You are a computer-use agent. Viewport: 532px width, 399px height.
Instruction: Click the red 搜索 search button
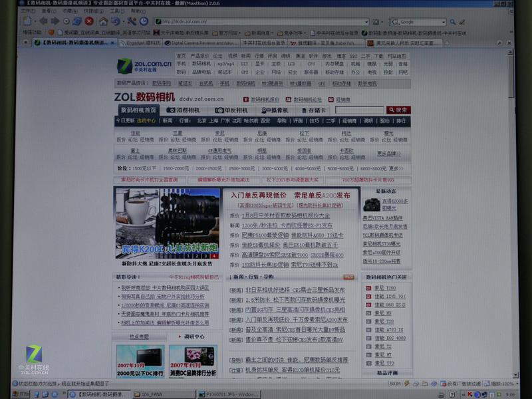[398, 110]
